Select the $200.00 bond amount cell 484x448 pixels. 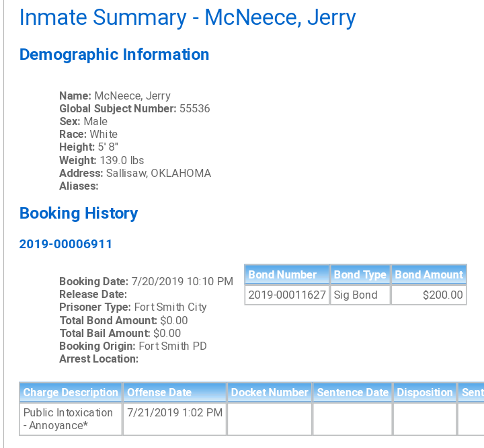pos(429,295)
